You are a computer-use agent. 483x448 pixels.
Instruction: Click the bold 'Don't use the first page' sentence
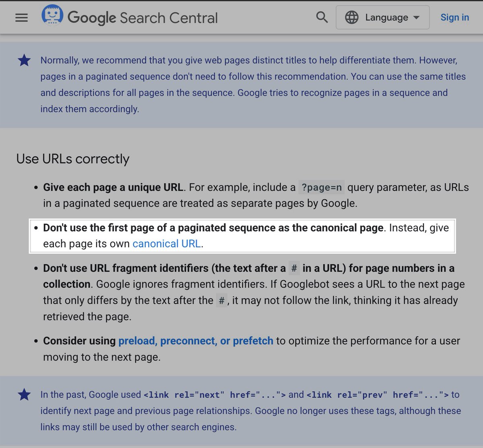(213, 228)
